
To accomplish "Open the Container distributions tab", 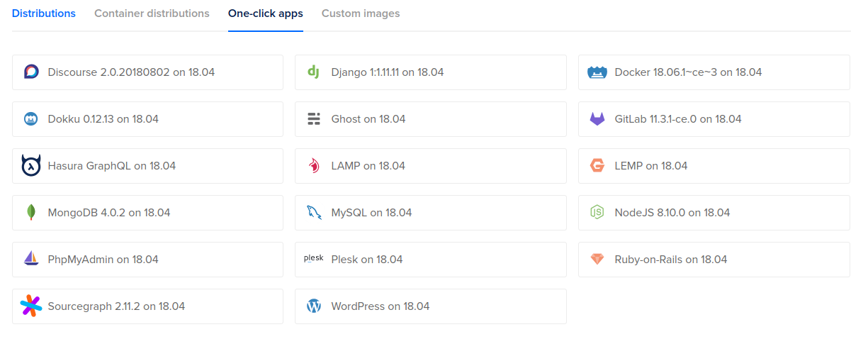I will (152, 13).
